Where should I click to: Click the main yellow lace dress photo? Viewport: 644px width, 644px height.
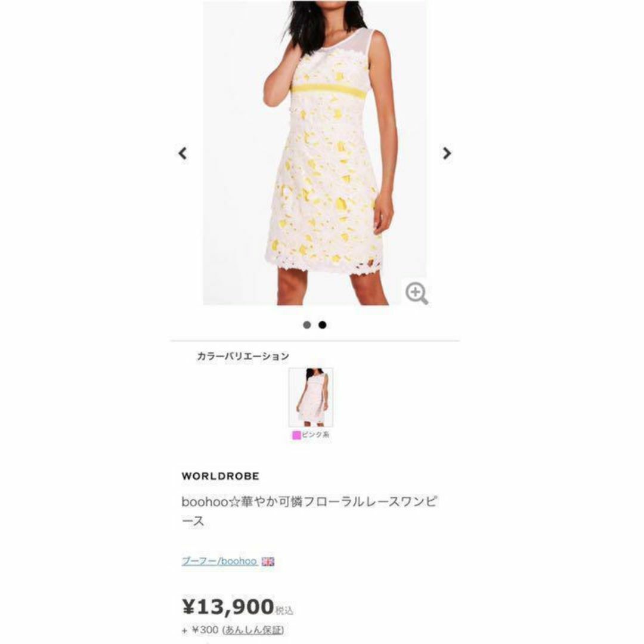pos(315,153)
